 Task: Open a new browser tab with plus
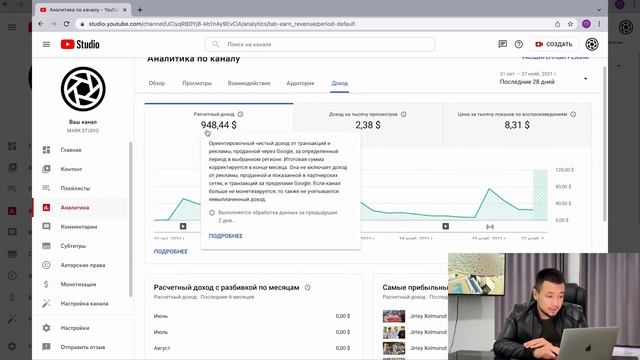[140, 10]
